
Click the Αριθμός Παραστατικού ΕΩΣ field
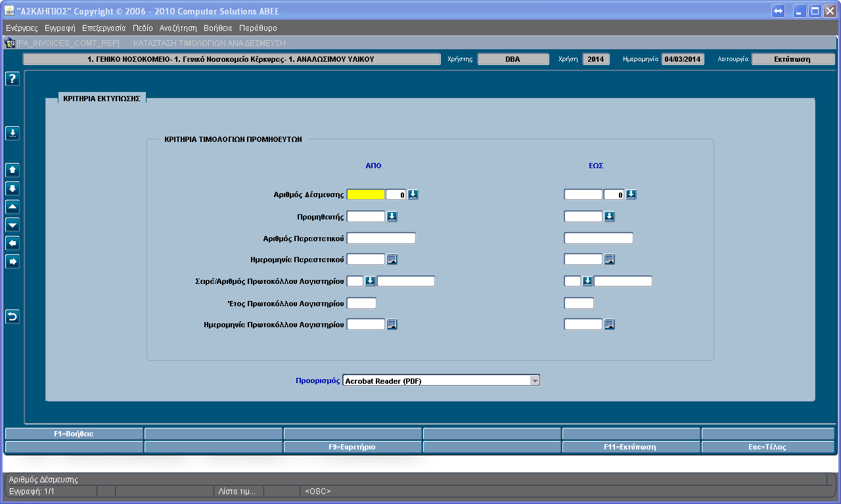point(599,238)
